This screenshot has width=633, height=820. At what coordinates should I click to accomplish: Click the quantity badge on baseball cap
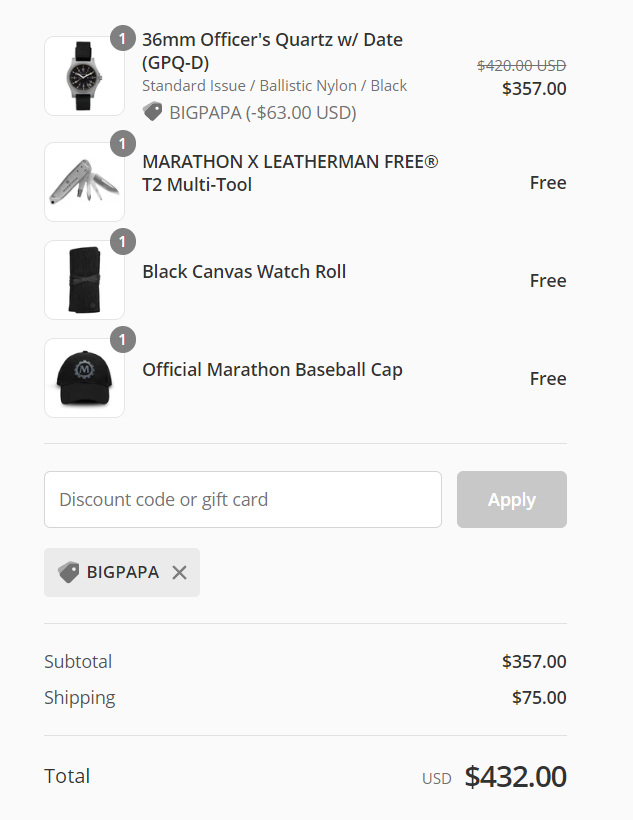pyautogui.click(x=122, y=341)
